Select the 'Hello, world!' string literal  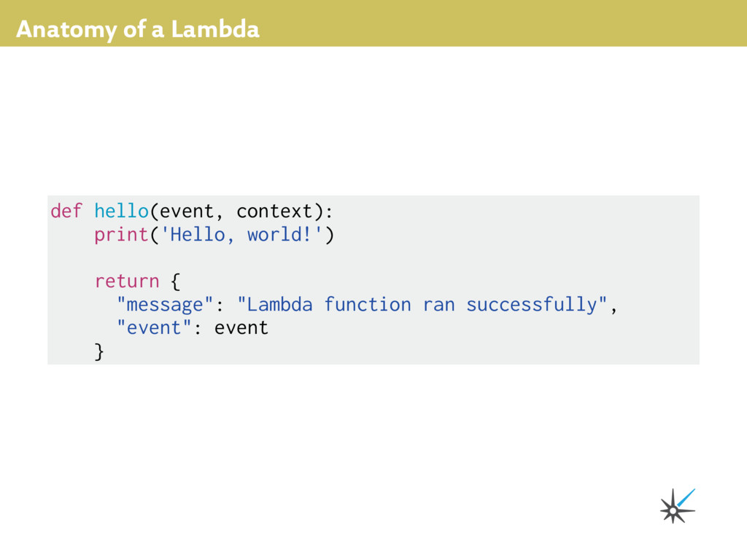click(x=241, y=235)
